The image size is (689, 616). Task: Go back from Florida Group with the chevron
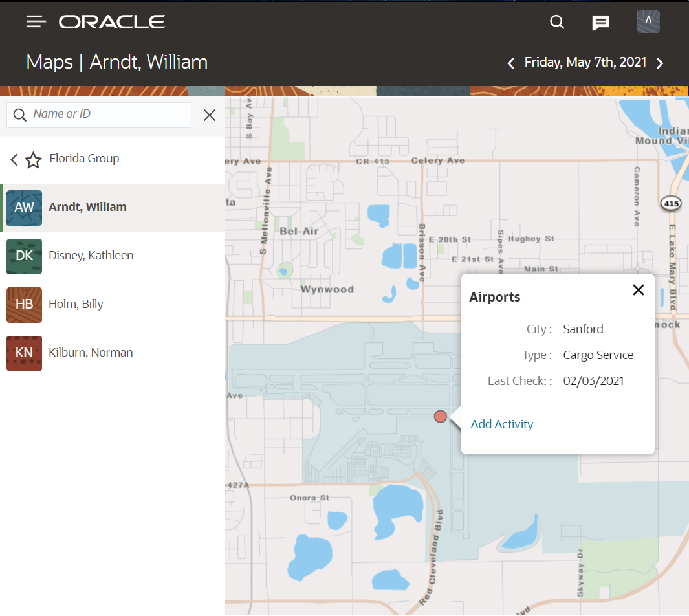[x=13, y=159]
